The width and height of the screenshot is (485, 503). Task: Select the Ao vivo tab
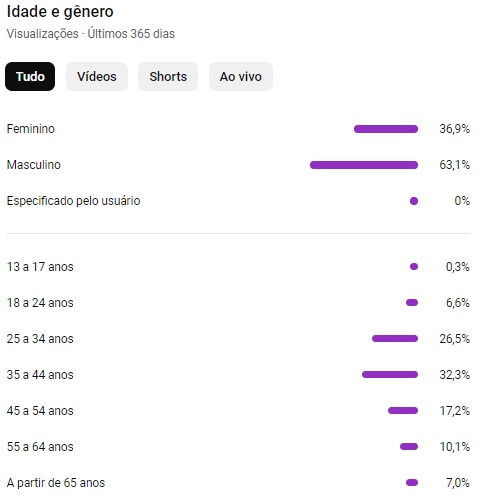[x=241, y=76]
